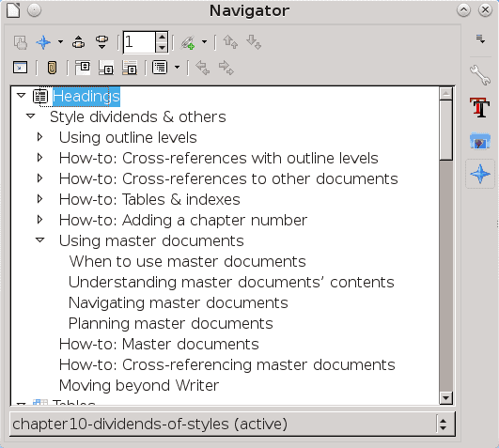Select Style dividends & others heading
Viewport: 499px width, 448px height.
138,117
